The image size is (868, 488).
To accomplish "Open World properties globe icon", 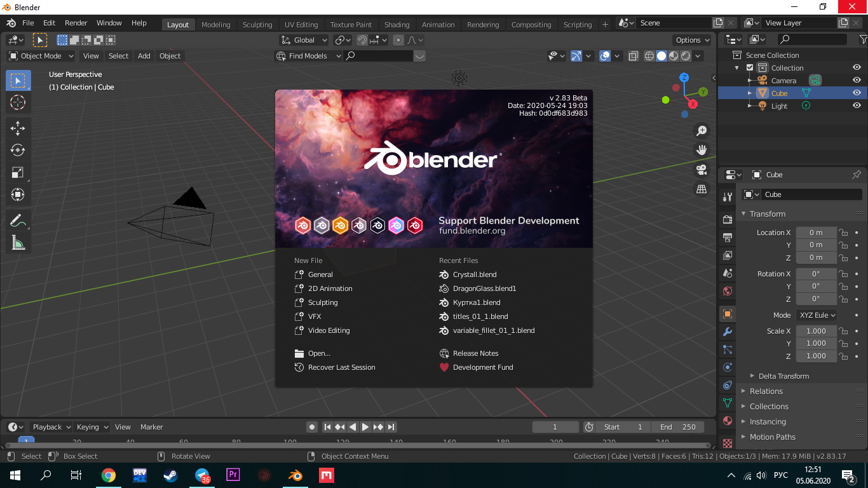I will (728, 291).
